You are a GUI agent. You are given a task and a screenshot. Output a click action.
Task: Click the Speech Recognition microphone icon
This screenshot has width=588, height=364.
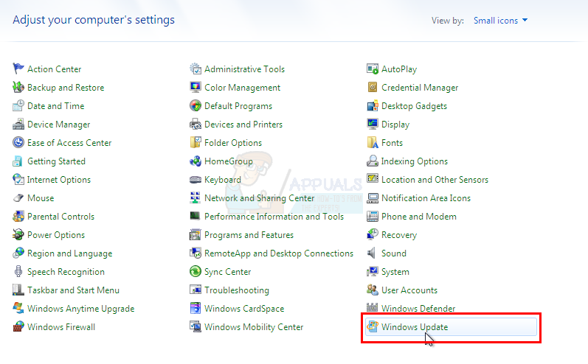click(18, 271)
